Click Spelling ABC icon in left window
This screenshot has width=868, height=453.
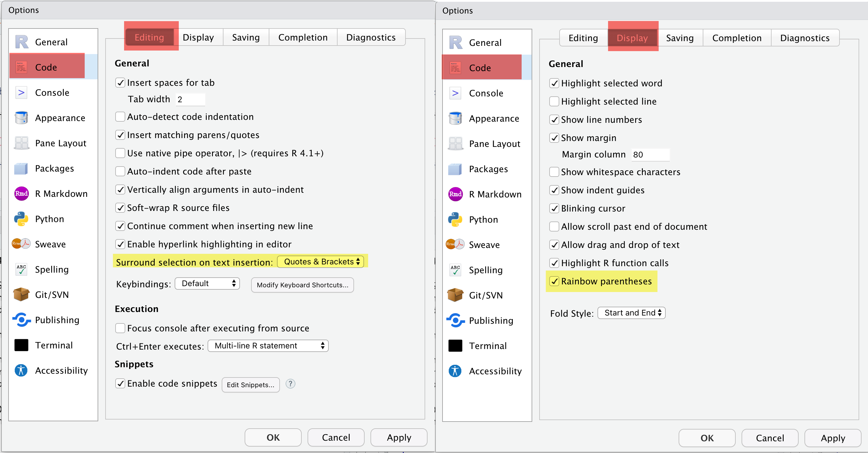pos(21,269)
